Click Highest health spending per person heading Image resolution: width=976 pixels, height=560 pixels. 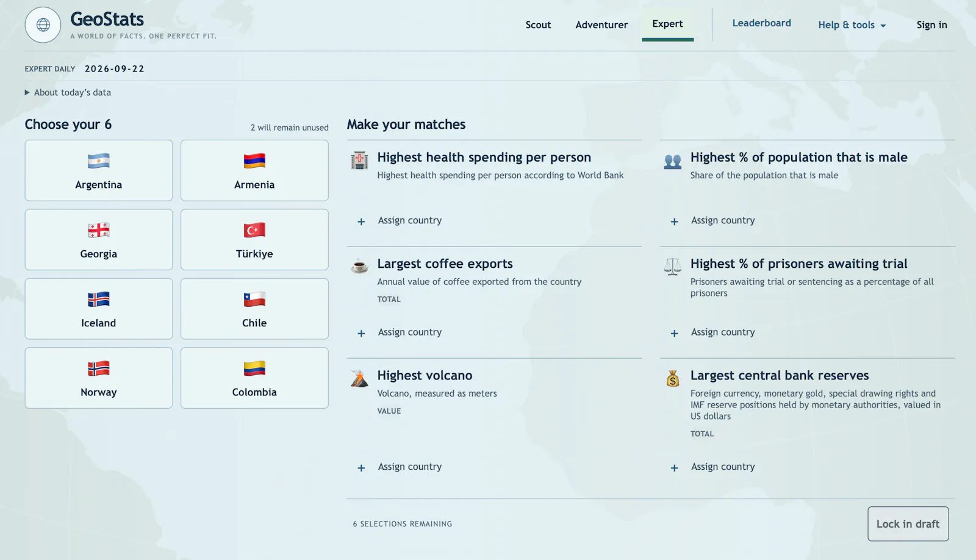(484, 157)
